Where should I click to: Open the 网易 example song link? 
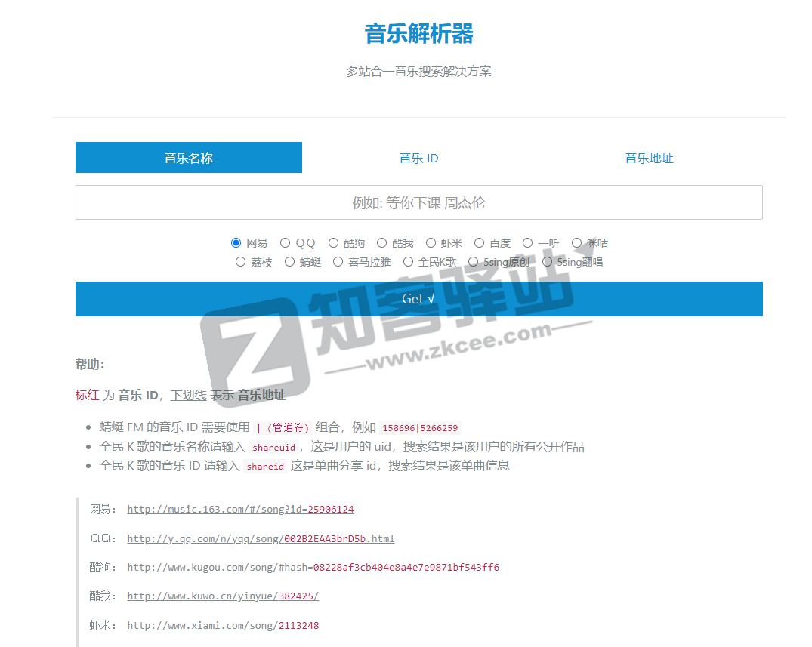pyautogui.click(x=240, y=509)
